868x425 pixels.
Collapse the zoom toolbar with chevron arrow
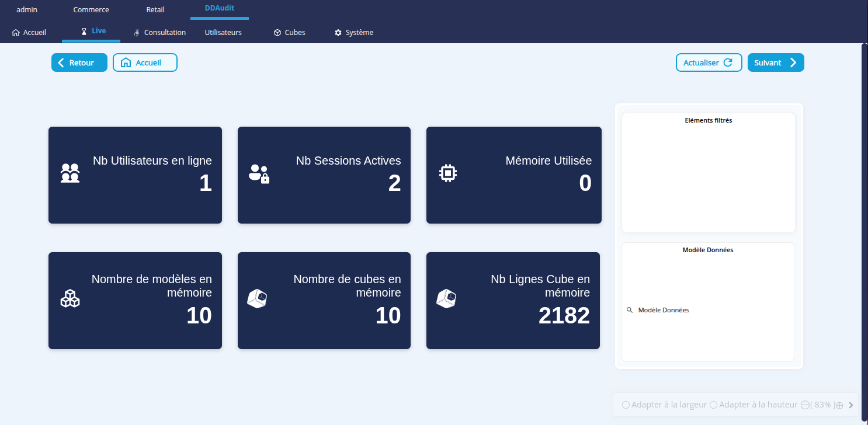pos(851,405)
